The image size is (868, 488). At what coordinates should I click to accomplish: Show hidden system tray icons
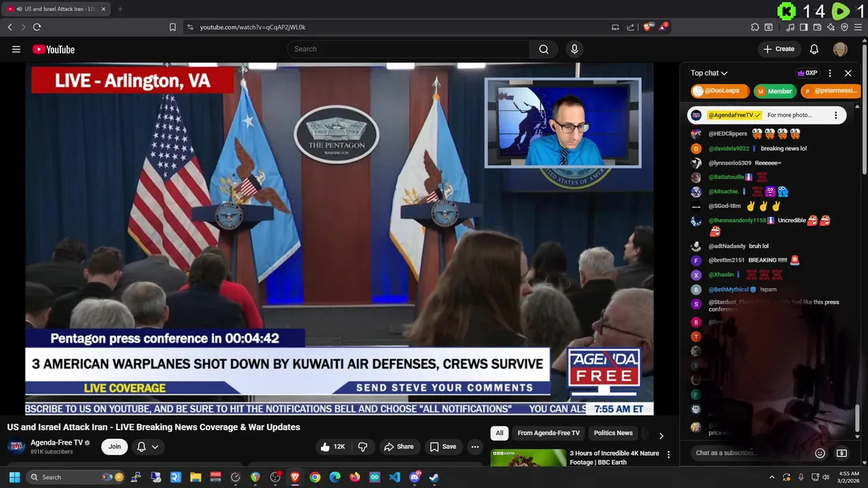point(772,477)
